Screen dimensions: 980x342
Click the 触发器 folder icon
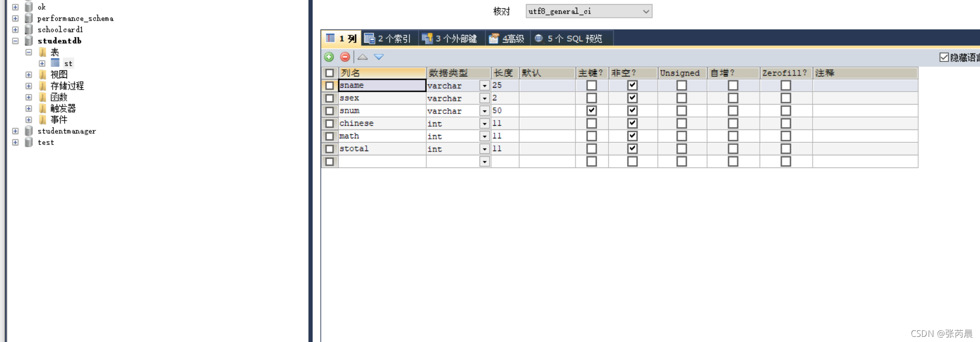point(43,108)
